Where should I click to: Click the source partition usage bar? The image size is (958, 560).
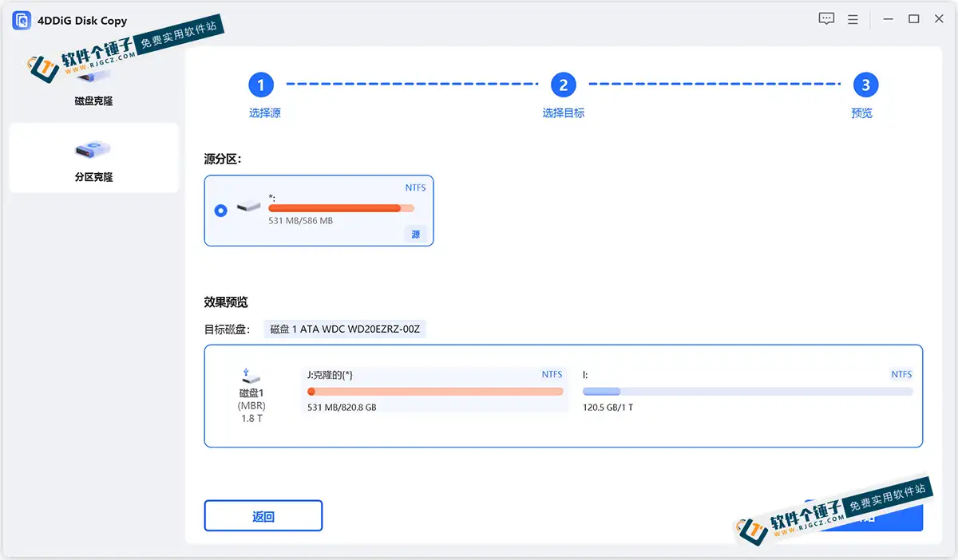click(342, 208)
